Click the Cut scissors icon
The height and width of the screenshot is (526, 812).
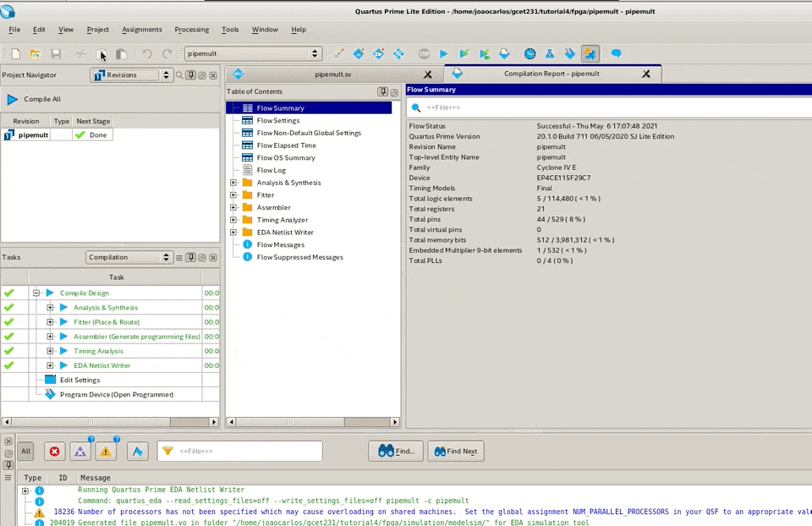pyautogui.click(x=81, y=54)
